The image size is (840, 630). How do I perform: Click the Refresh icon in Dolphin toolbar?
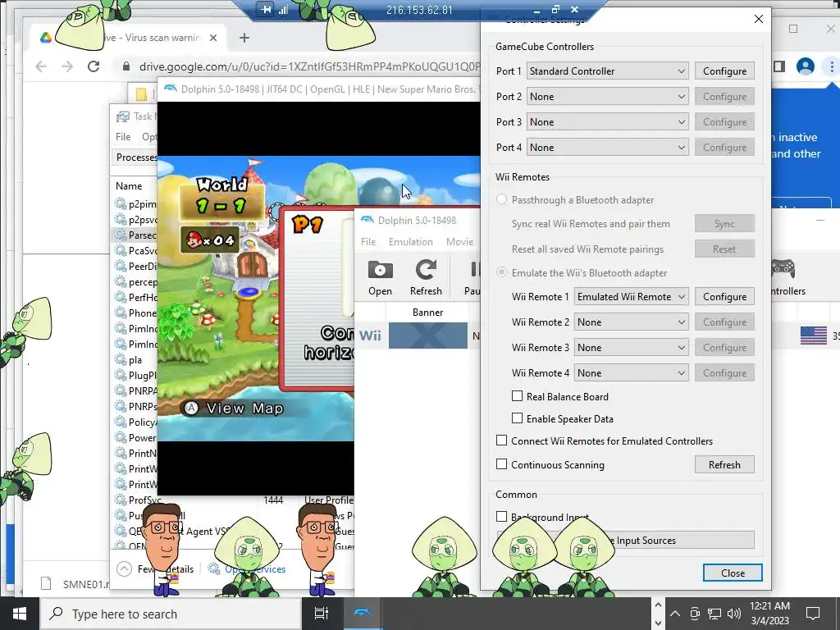click(426, 270)
